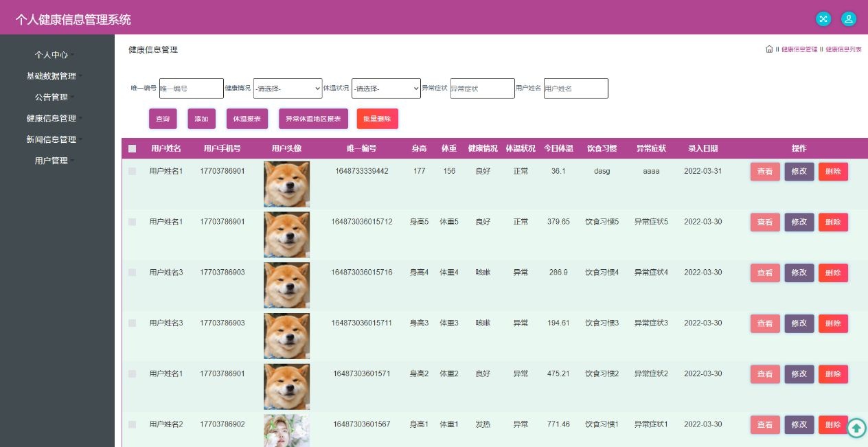View record 164873036015712 with 查看
This screenshot has width=868, height=447.
765,222
